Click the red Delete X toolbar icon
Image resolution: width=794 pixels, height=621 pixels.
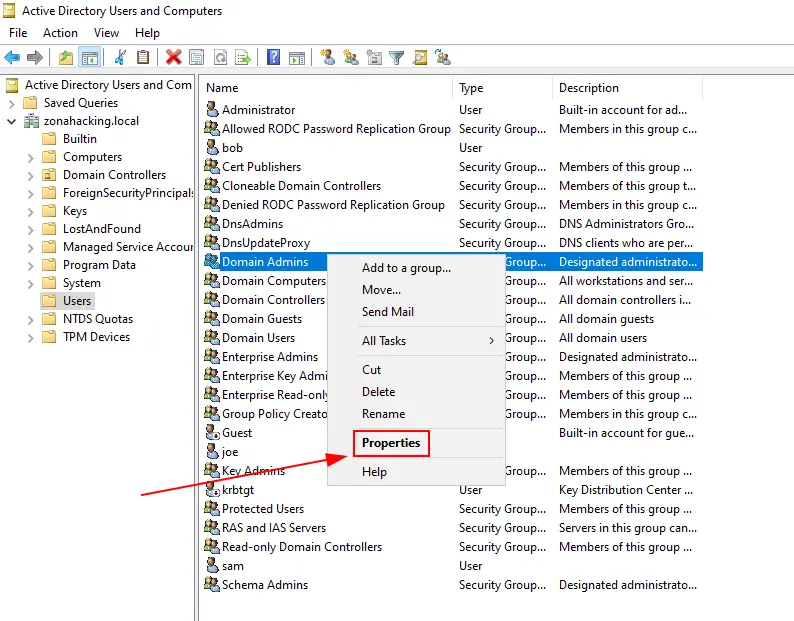[x=173, y=58]
